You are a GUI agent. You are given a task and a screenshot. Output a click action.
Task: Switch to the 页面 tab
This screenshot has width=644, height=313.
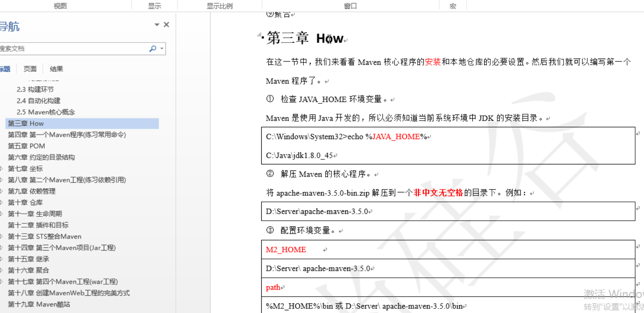coord(30,69)
